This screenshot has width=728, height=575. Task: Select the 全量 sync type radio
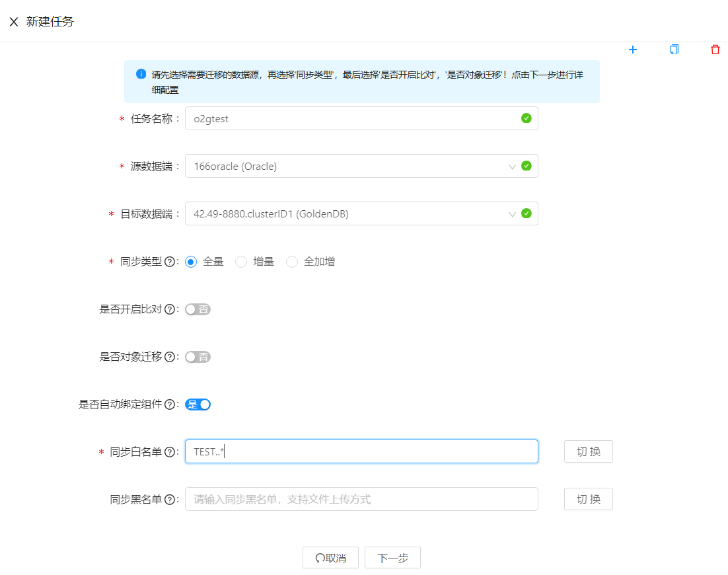point(191,262)
